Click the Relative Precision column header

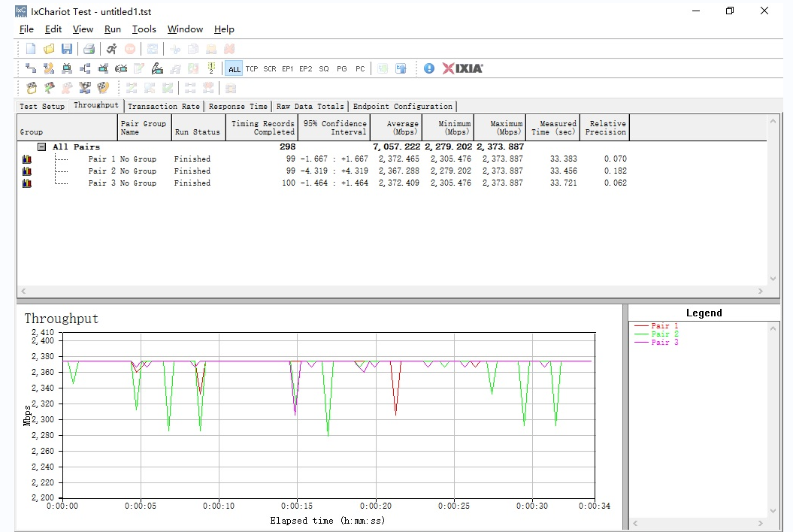[x=604, y=128]
